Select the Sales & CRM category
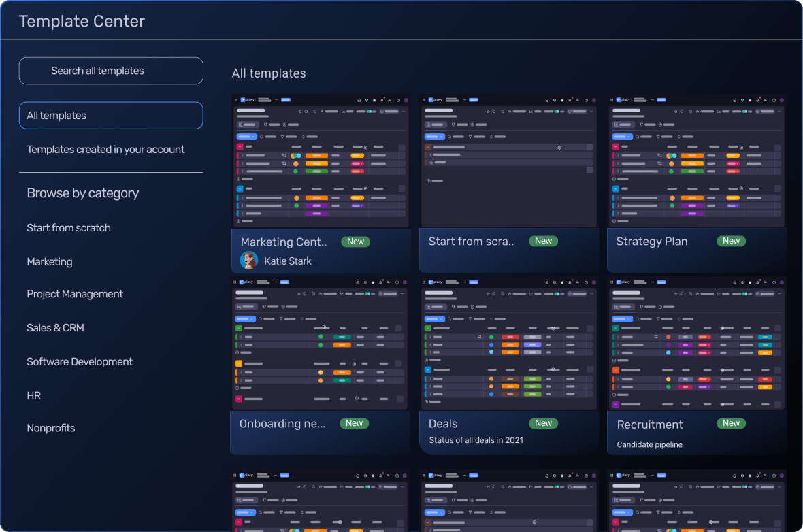The image size is (803, 532). click(x=56, y=328)
